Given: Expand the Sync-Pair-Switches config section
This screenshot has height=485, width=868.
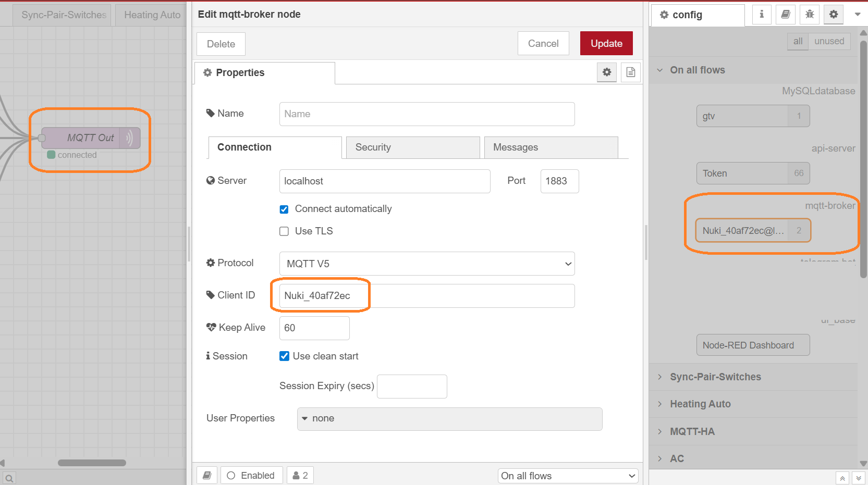Looking at the screenshot, I should point(715,377).
